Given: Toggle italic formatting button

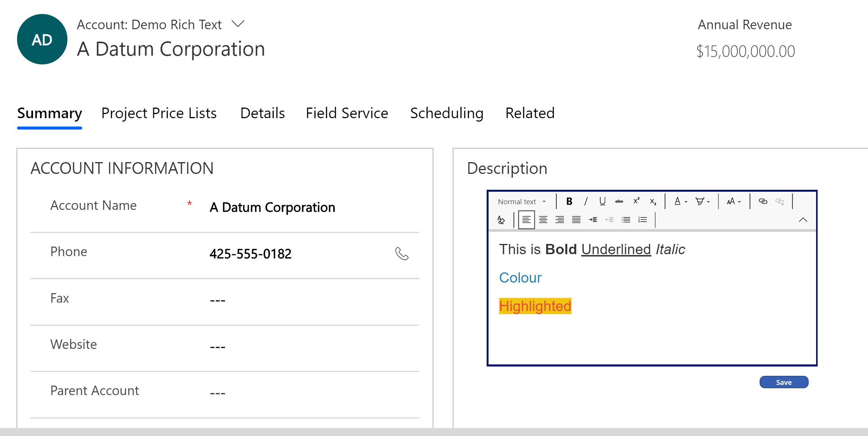Looking at the screenshot, I should 586,201.
